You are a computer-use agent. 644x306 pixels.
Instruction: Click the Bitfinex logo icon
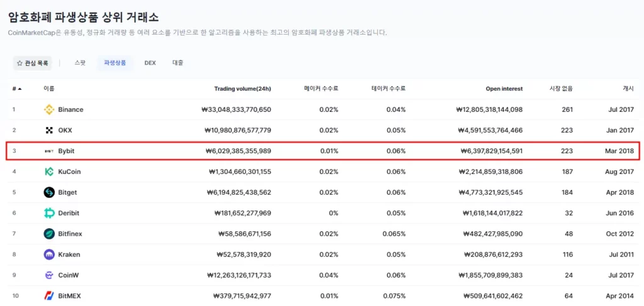49,234
